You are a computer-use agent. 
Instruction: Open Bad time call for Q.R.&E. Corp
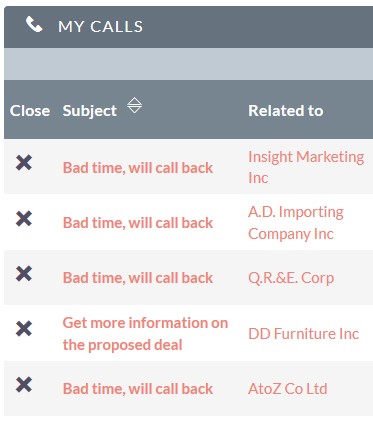click(x=138, y=278)
